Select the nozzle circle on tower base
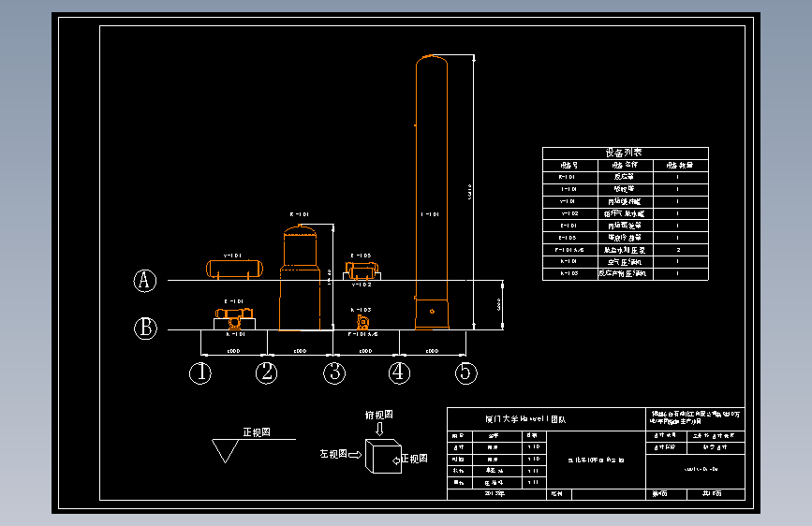This screenshot has width=812, height=526. (x=432, y=311)
